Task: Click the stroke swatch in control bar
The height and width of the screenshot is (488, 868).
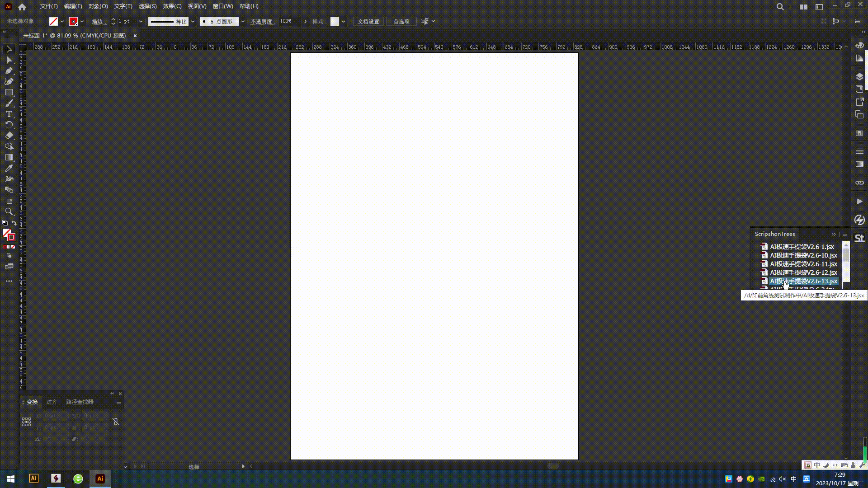Action: (x=73, y=22)
